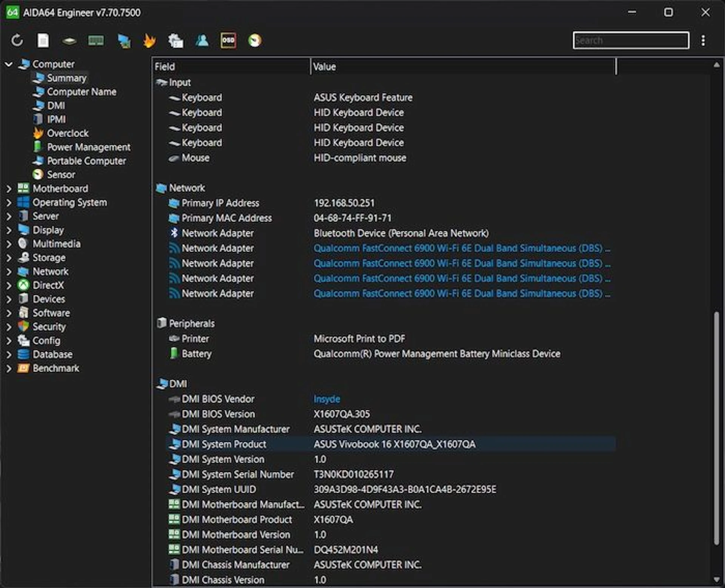Launch the flame stability test icon
The image size is (725, 588).
150,41
